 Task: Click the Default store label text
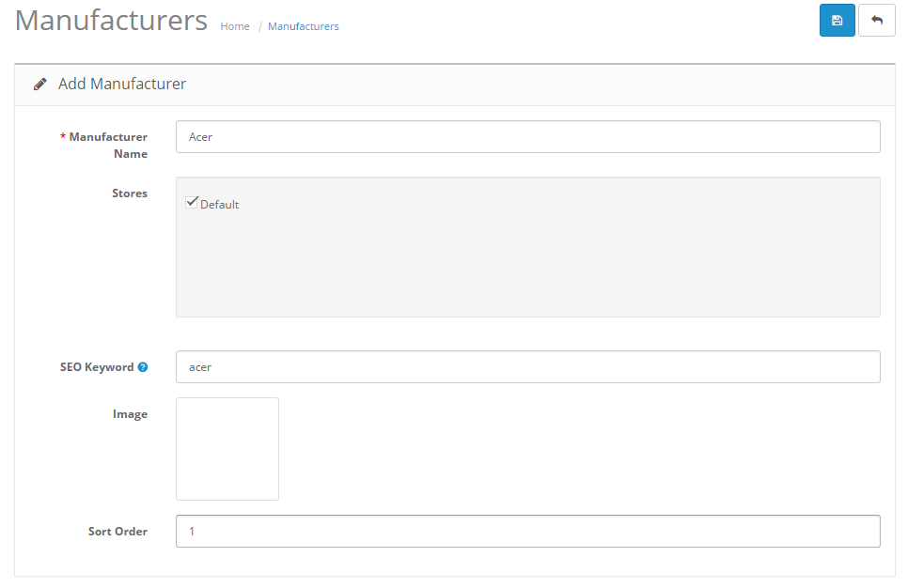coord(220,205)
